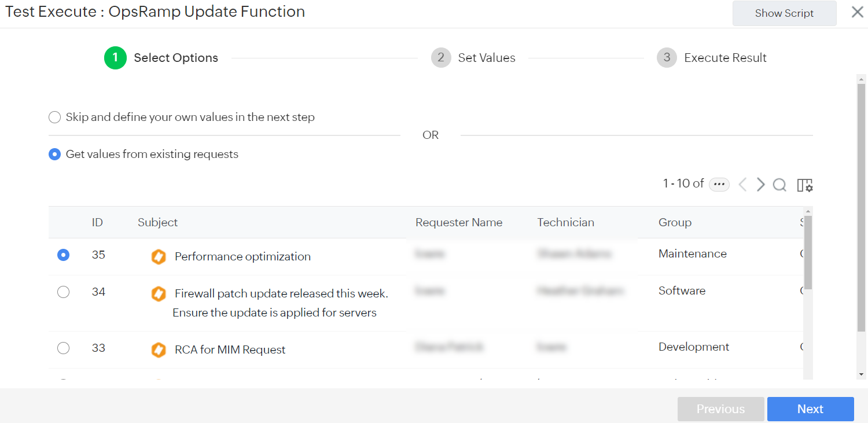This screenshot has height=423, width=868.
Task: Click request icon beside RCA for MIM Request
Action: [159, 350]
